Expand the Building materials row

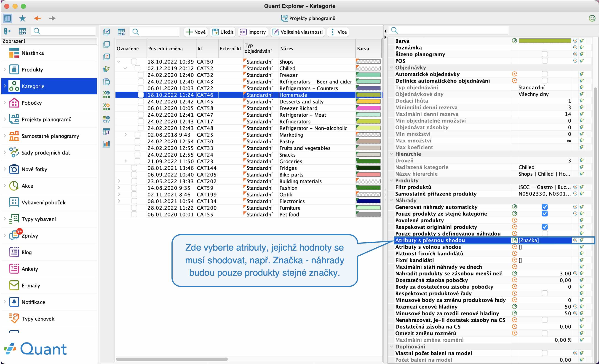(119, 181)
